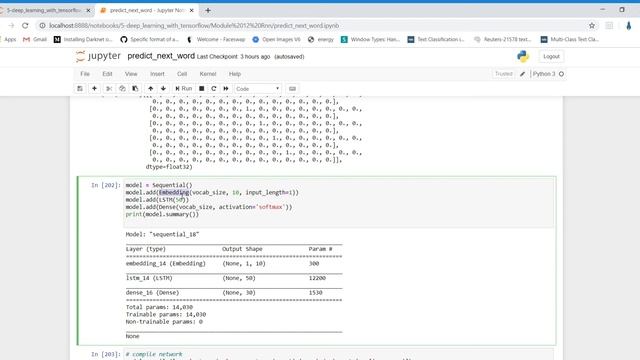Move selected cell up arrow

[151, 89]
